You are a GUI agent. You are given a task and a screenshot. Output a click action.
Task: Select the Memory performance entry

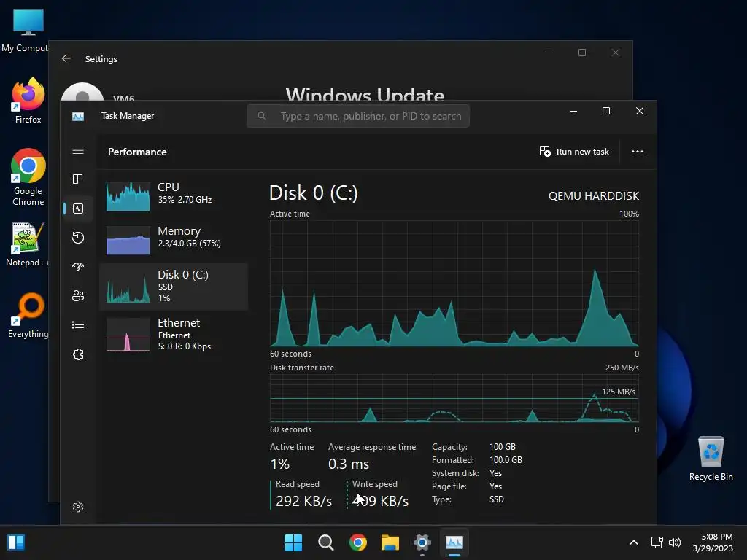(x=174, y=239)
